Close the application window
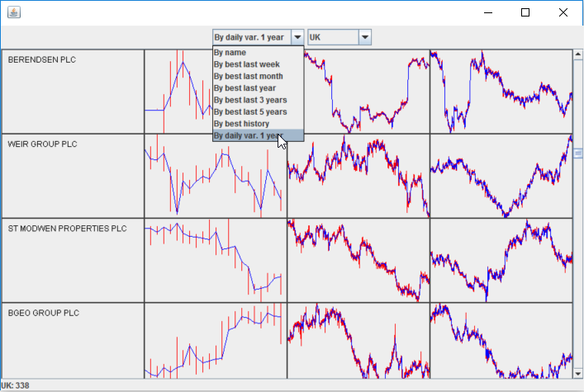The image size is (584, 392). pyautogui.click(x=563, y=12)
